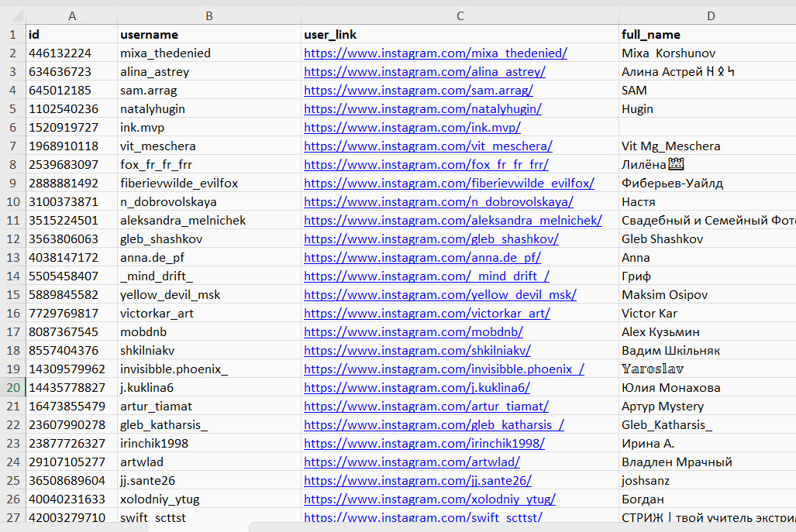
Task: Select username cell 'yellow_devil_msk'
Action: click(209, 295)
